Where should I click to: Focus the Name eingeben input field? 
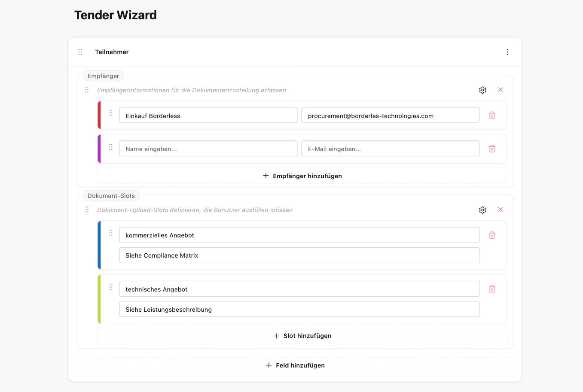point(208,149)
